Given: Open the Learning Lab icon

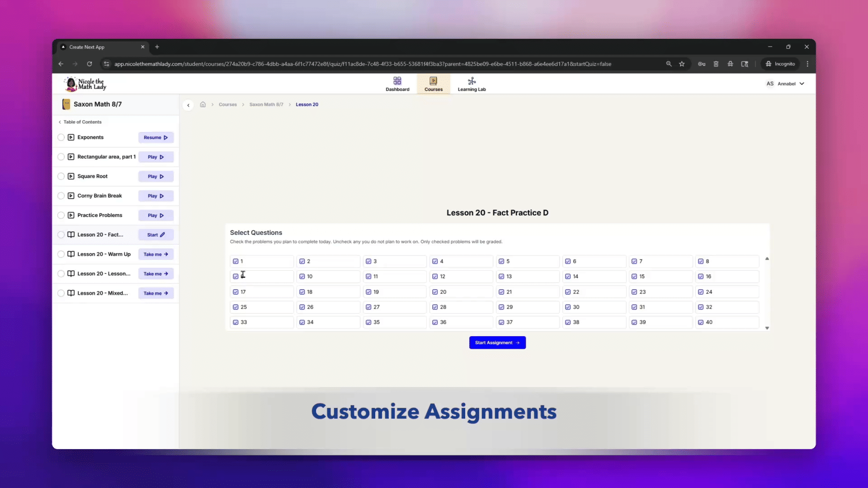Looking at the screenshot, I should click(472, 81).
